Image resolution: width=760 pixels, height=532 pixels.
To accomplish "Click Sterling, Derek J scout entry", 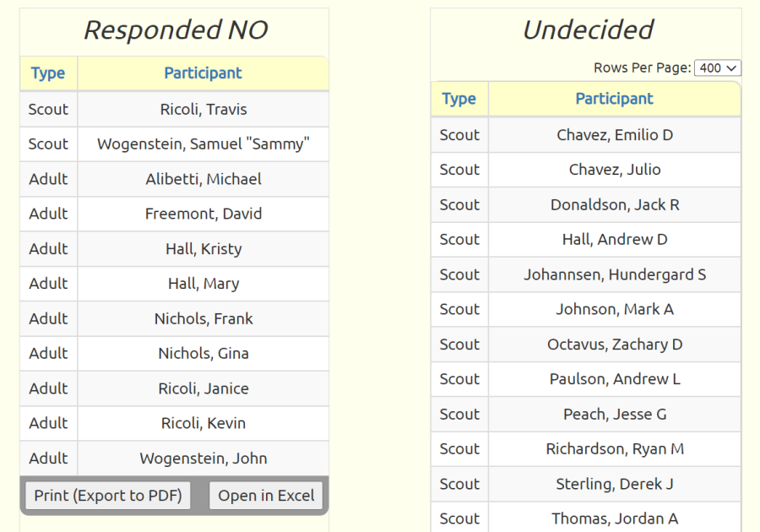I will 586,484.
